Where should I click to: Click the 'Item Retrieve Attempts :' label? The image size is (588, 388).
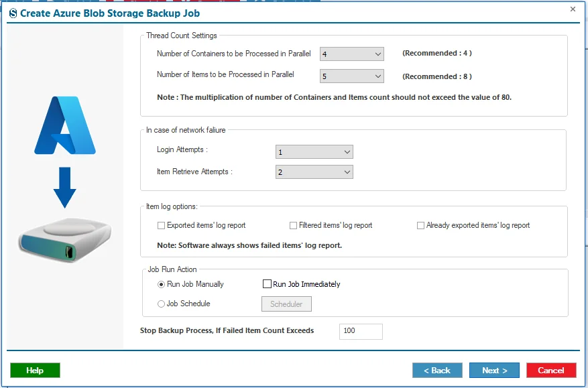(194, 172)
